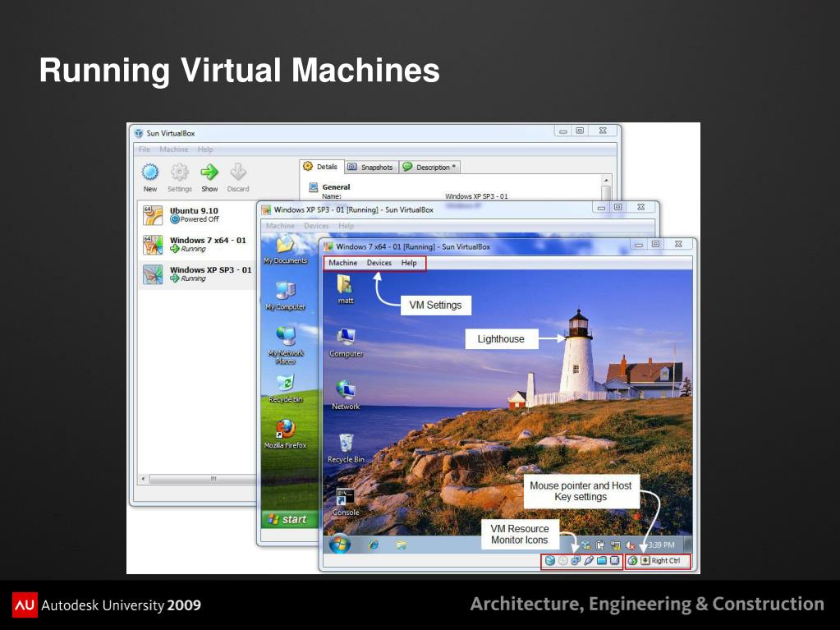Click the network activity status icon
840x630 pixels.
(x=576, y=561)
